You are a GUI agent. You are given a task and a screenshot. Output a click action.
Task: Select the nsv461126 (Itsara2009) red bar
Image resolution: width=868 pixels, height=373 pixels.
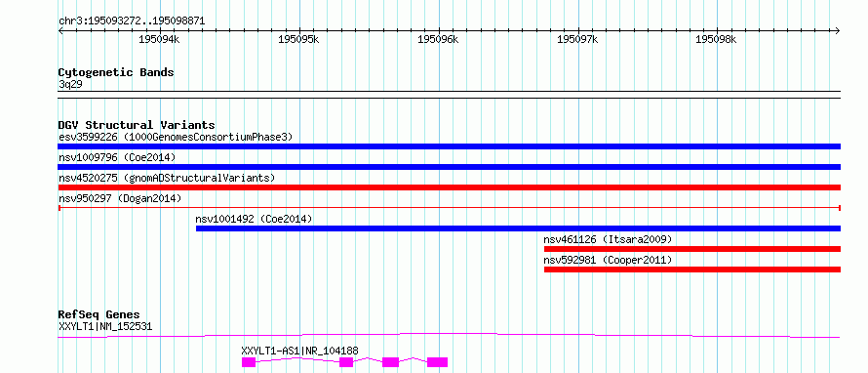tap(692, 249)
